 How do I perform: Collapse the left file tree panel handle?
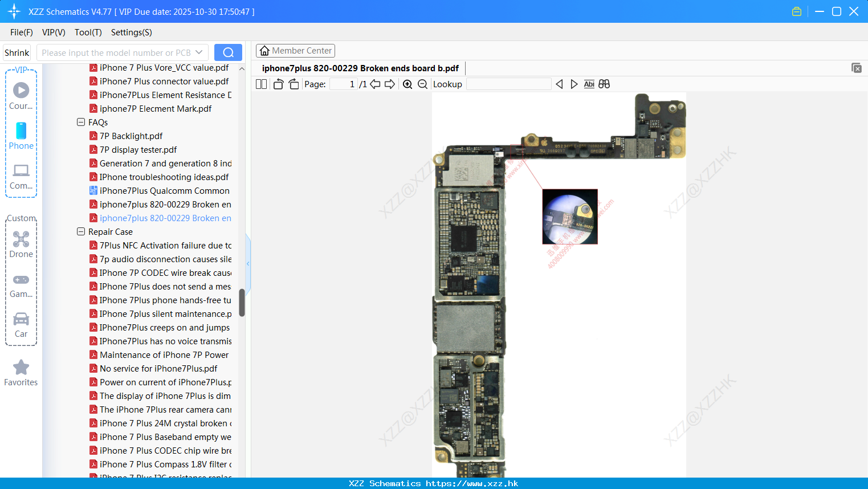point(248,263)
